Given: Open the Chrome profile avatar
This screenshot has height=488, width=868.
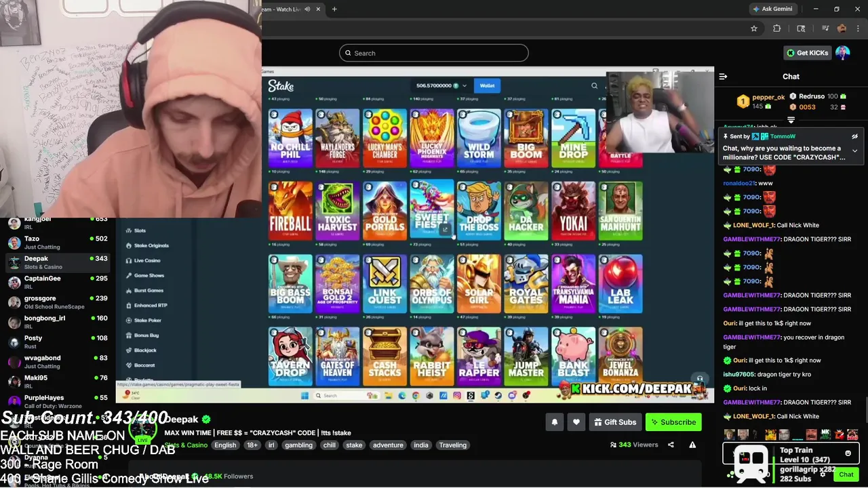Looking at the screenshot, I should 842,28.
